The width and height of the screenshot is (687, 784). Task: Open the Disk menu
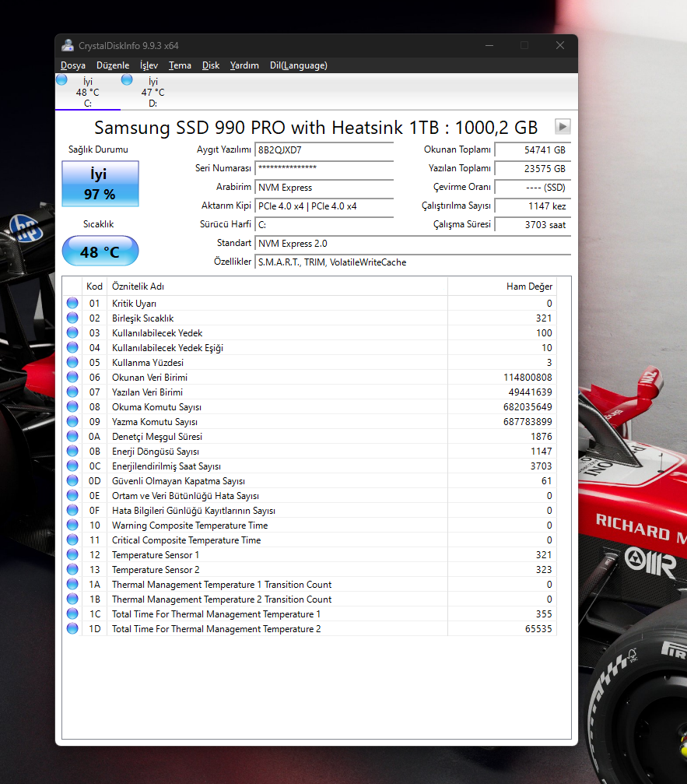211,65
